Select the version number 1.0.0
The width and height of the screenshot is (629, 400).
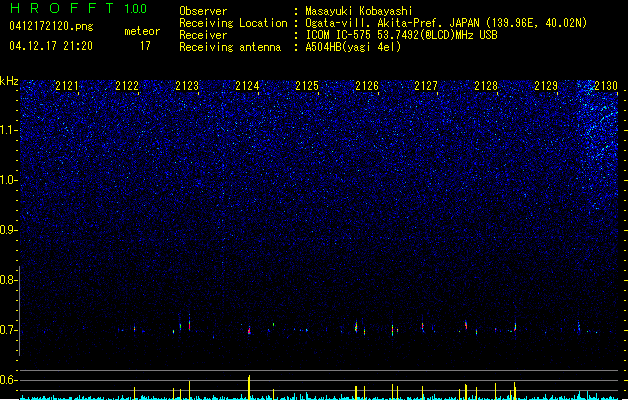pyautogui.click(x=136, y=9)
